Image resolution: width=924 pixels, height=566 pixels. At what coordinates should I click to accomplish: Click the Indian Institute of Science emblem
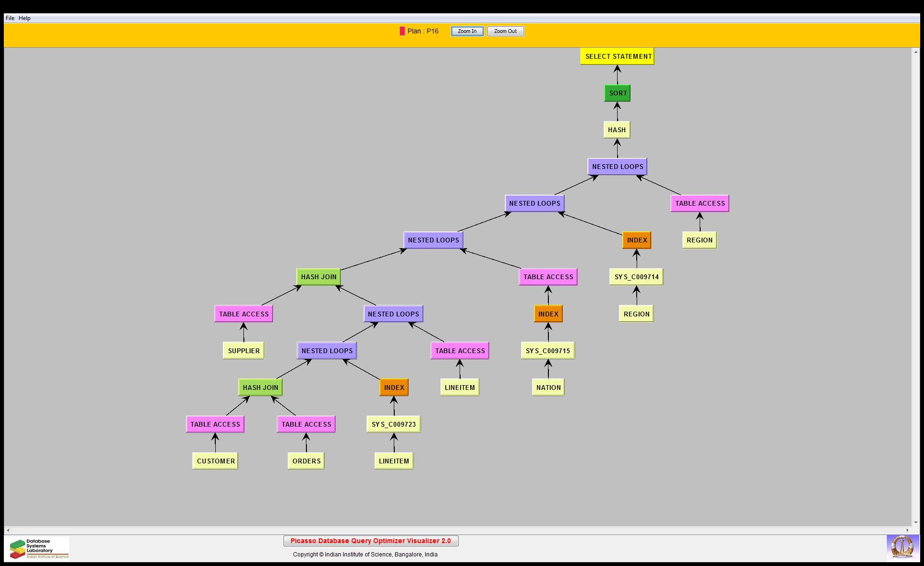pyautogui.click(x=902, y=547)
